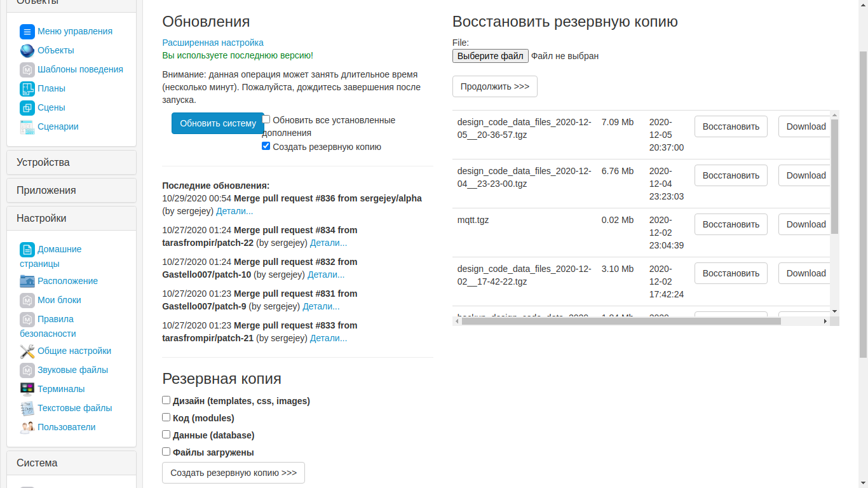The image size is (868, 488).
Task: Open Терминалы using its screen icon
Action: pos(27,388)
